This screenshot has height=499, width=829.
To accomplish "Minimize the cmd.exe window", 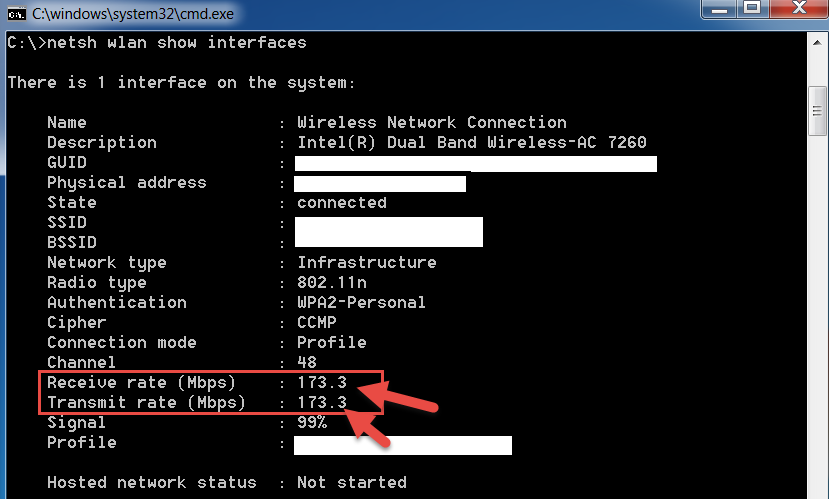I will (x=720, y=8).
